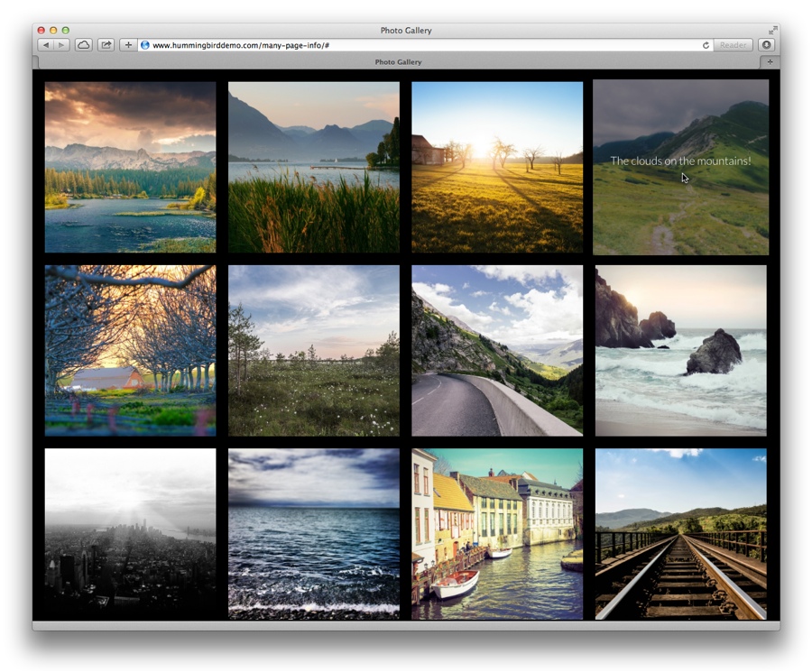Enter full screen using the corner arrows icon
Viewport: 812px width, 672px height.
(x=772, y=31)
